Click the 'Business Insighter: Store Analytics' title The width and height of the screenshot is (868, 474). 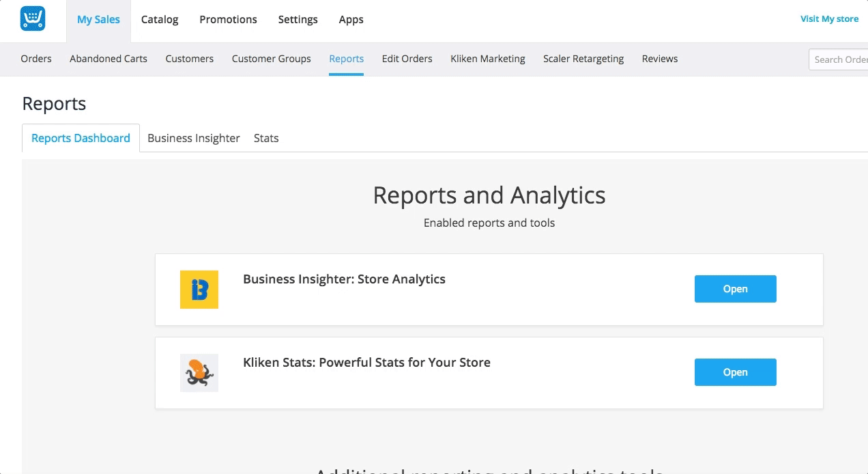[344, 279]
